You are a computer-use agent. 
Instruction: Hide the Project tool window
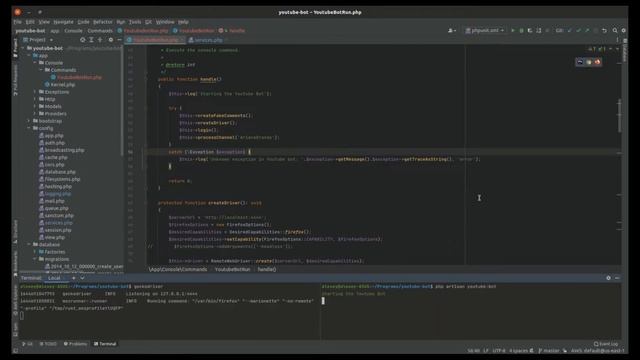point(119,40)
